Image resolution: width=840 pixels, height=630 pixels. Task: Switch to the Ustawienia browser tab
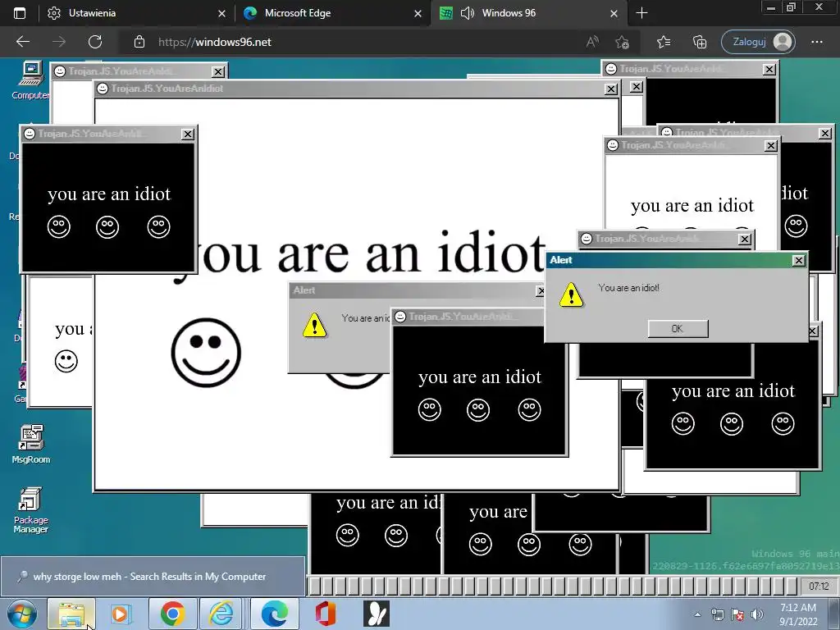pyautogui.click(x=136, y=13)
